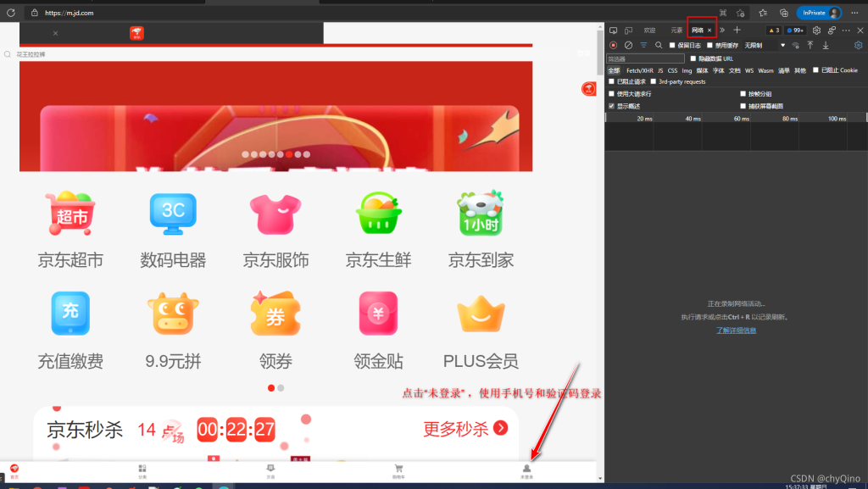Click the gray second-page dot under category icons
This screenshot has width=868, height=489.
[281, 388]
